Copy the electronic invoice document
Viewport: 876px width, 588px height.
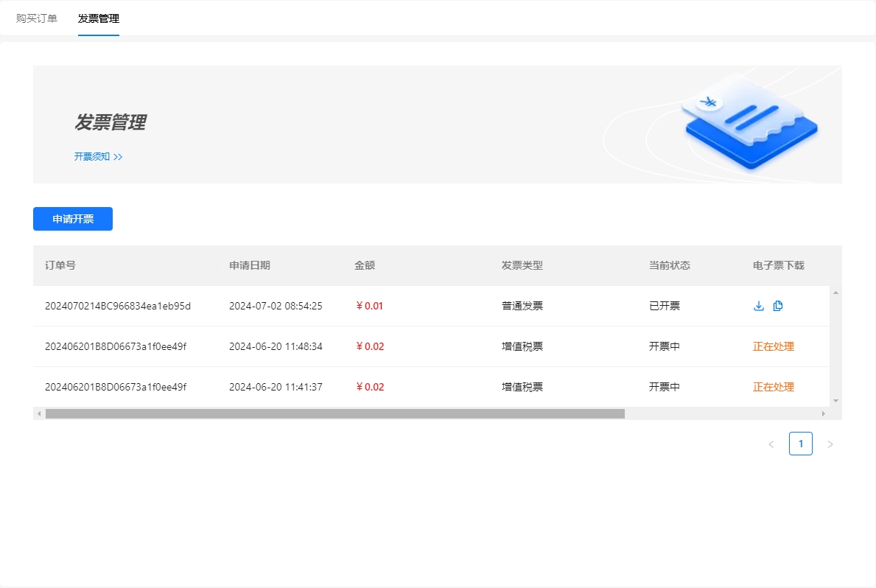coord(778,305)
